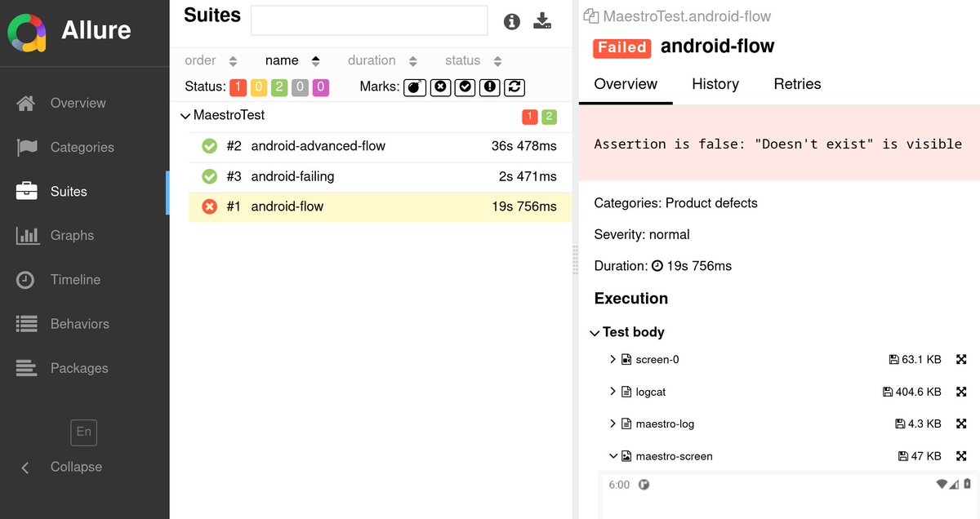Viewport: 980px width, 519px height.
Task: Toggle new-failed cross mark filter
Action: click(x=440, y=86)
